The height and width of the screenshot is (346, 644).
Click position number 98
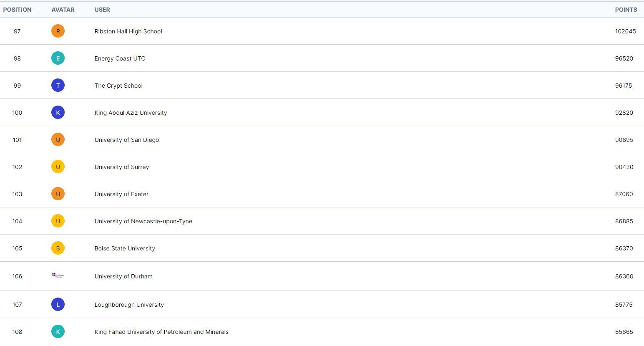pyautogui.click(x=17, y=58)
